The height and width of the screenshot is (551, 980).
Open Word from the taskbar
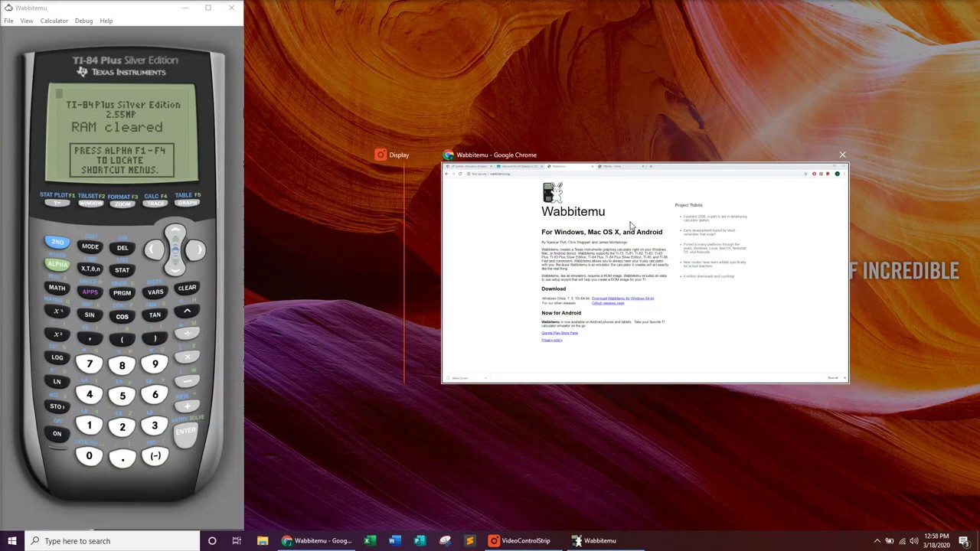(394, 541)
